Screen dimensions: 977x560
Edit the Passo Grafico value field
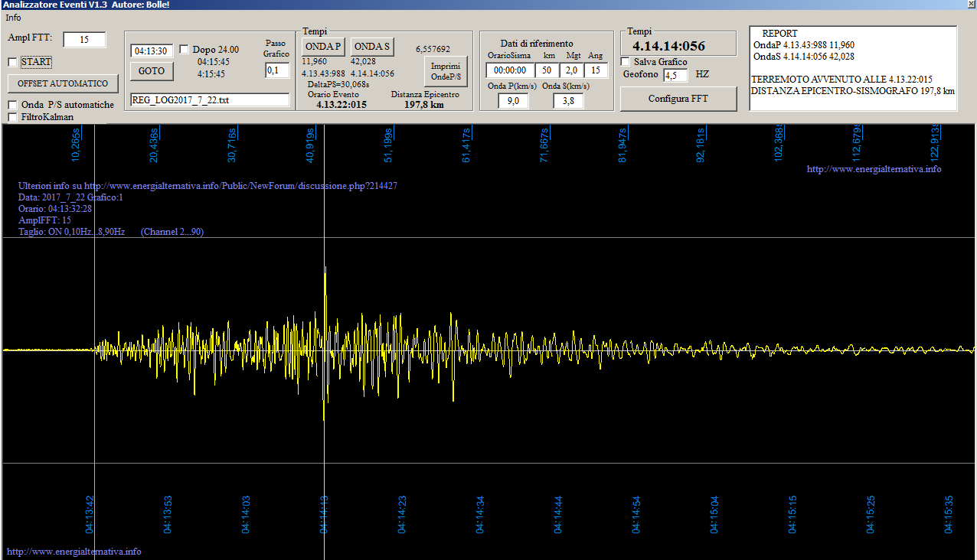(277, 70)
